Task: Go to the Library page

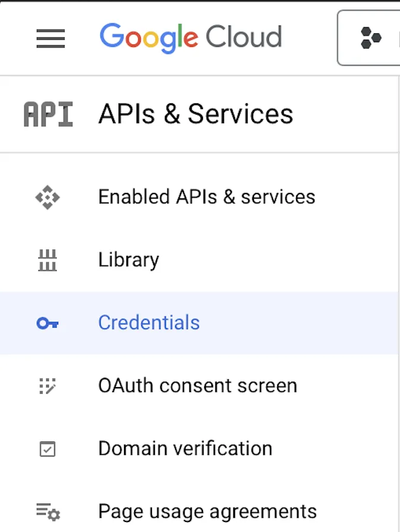Action: point(128,260)
